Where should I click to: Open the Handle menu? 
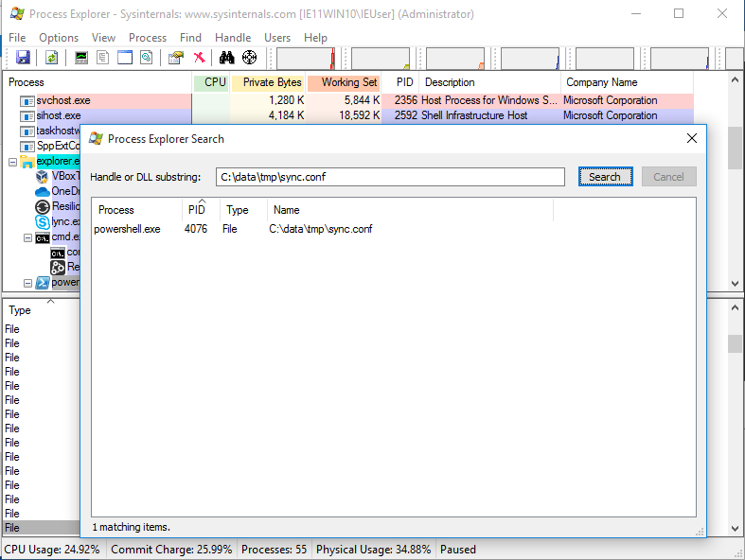click(233, 38)
